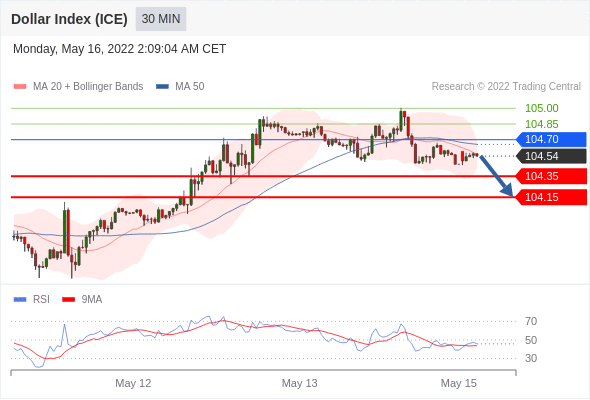Viewport: 590px width, 400px height.
Task: Click the 104.85 resistance level label
Action: point(541,124)
